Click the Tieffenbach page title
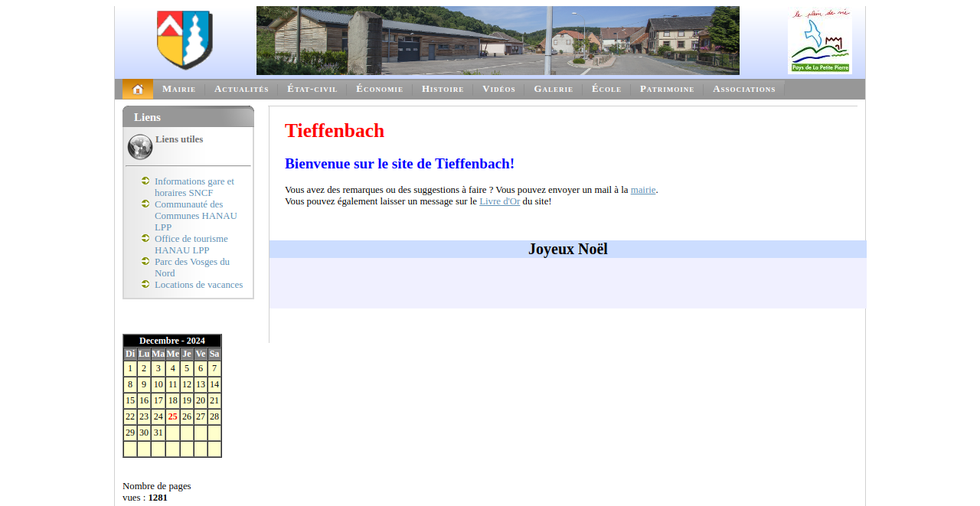This screenshot has height=506, width=980. pyautogui.click(x=335, y=131)
